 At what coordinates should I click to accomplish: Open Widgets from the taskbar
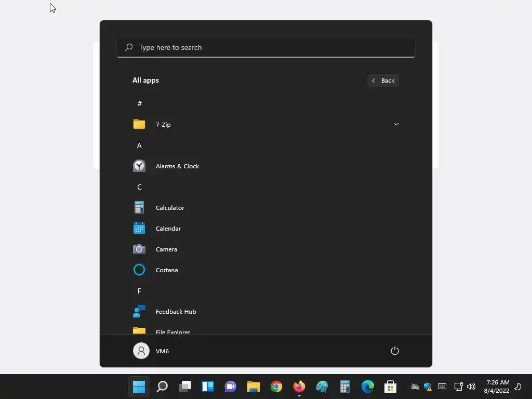208,387
